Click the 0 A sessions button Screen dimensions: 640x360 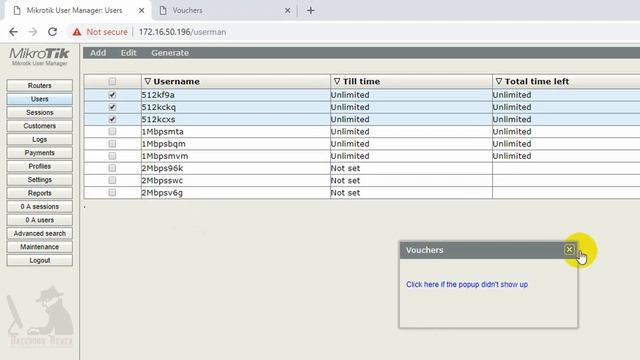coord(40,207)
